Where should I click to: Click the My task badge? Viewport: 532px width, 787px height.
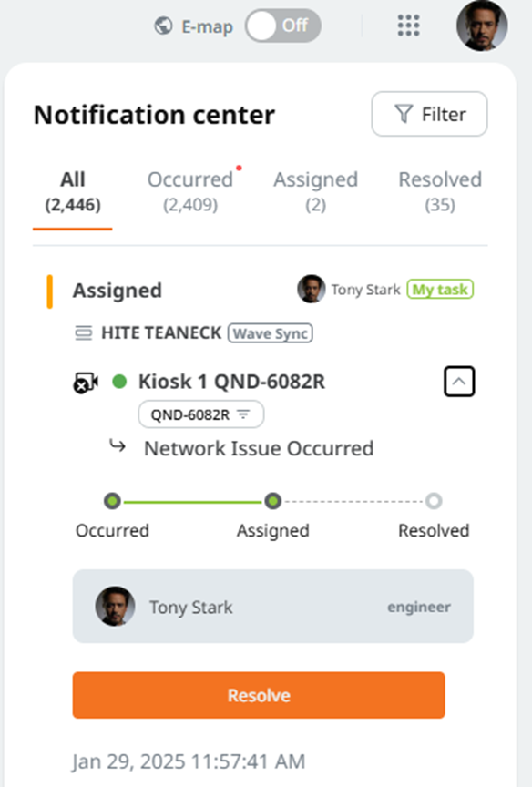440,289
